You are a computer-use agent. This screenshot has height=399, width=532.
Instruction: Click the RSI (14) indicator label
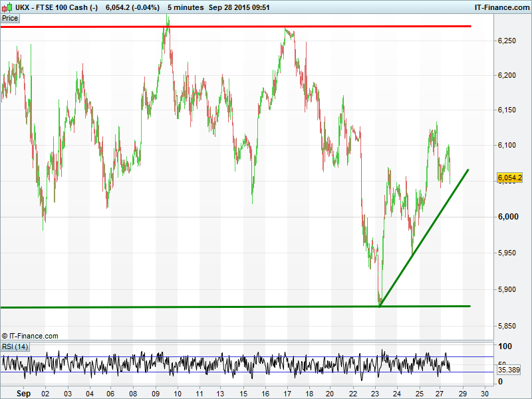(15, 346)
